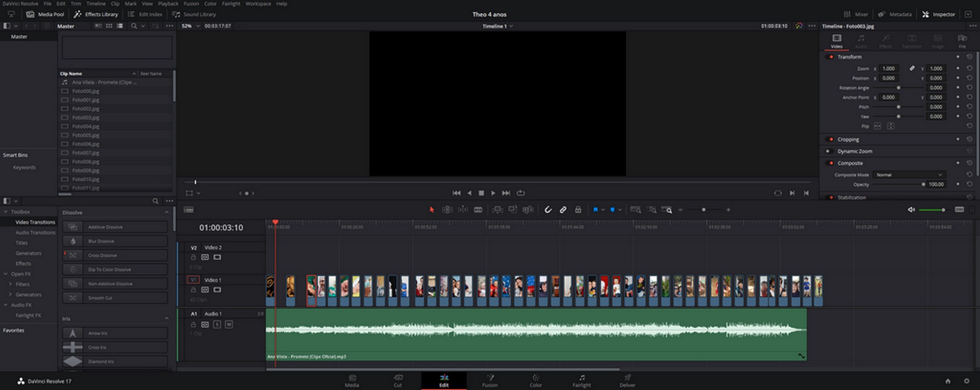Collapse the Iris transitions group
980x390 pixels.
(x=167, y=319)
